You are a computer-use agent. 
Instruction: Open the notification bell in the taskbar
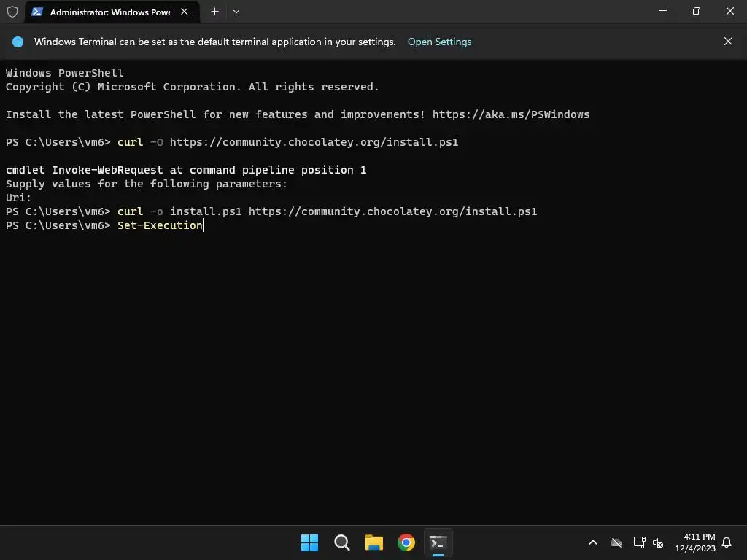pyautogui.click(x=727, y=542)
